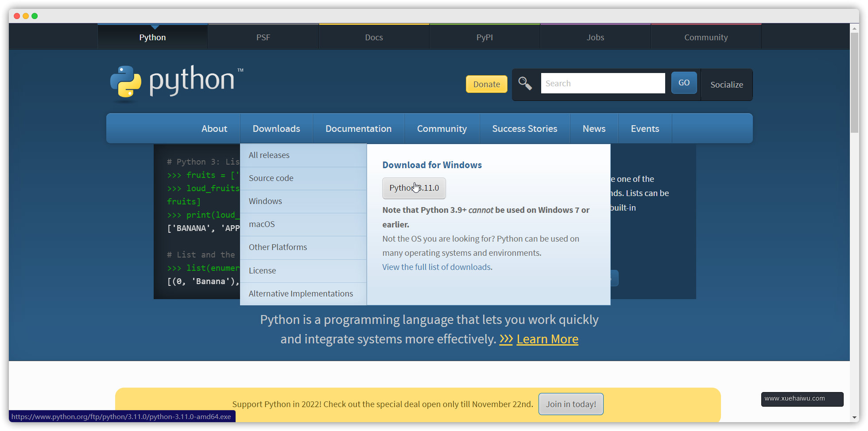Open the Downloads navigation menu
The width and height of the screenshot is (868, 431).
276,128
